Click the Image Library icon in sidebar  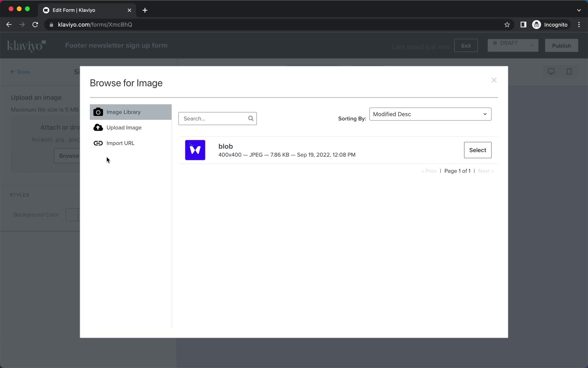[98, 112]
